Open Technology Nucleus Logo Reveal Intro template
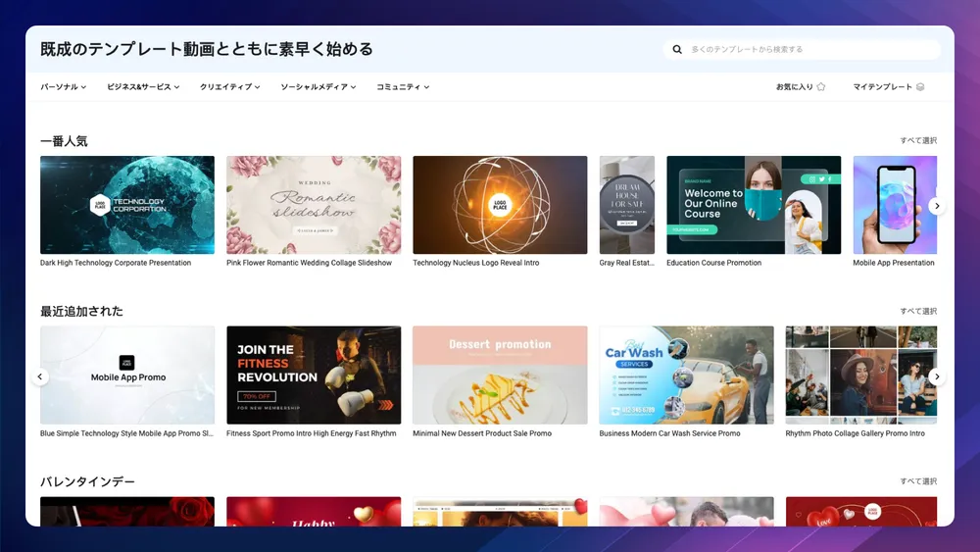980x552 pixels. pyautogui.click(x=500, y=205)
